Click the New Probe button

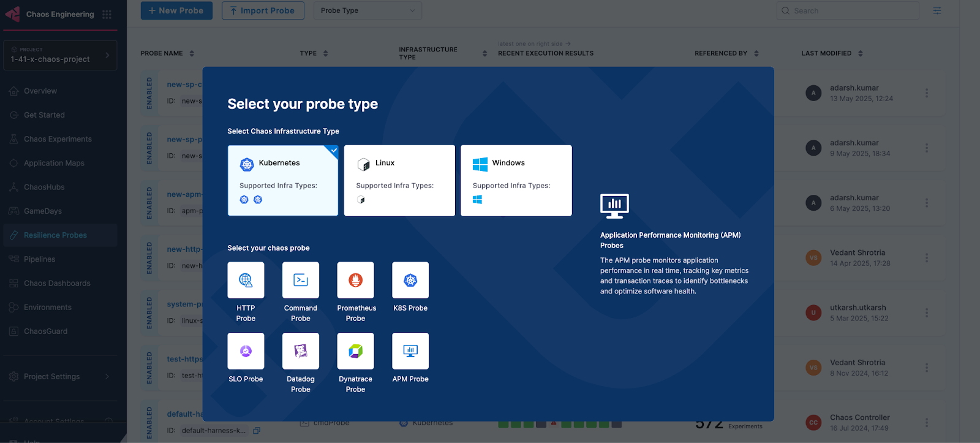[176, 10]
